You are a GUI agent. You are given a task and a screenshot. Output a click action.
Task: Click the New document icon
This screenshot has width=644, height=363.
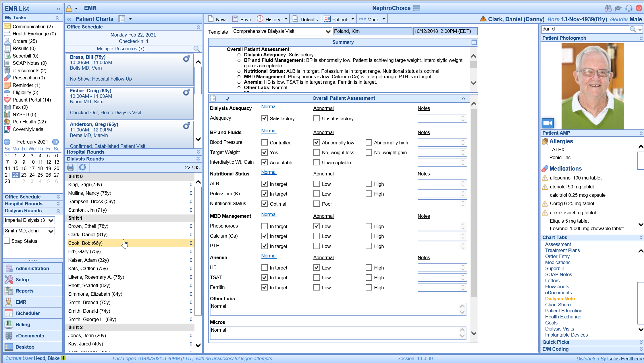coord(211,19)
